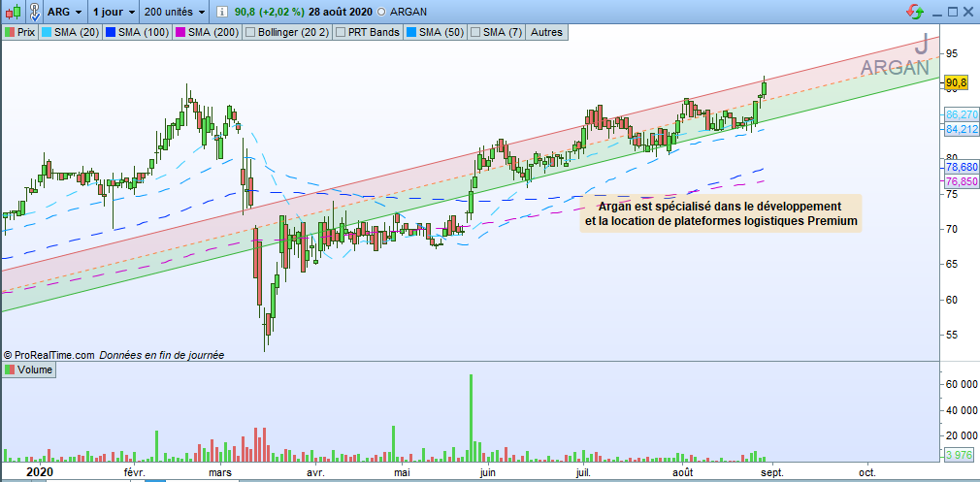This screenshot has height=482, width=980.
Task: Click the 55 price axis value
Action: [x=952, y=335]
